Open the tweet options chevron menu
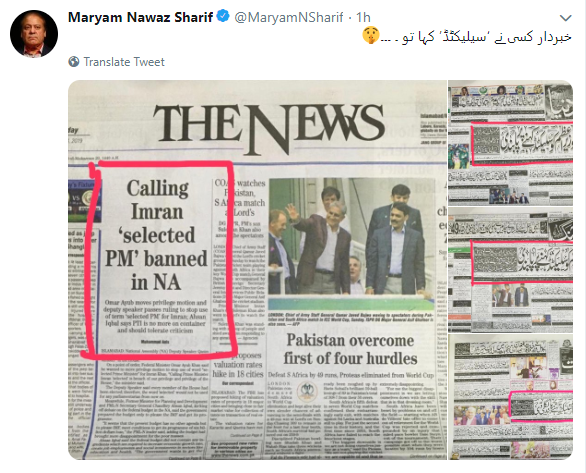Screen dimensions: 586x473 (566, 18)
